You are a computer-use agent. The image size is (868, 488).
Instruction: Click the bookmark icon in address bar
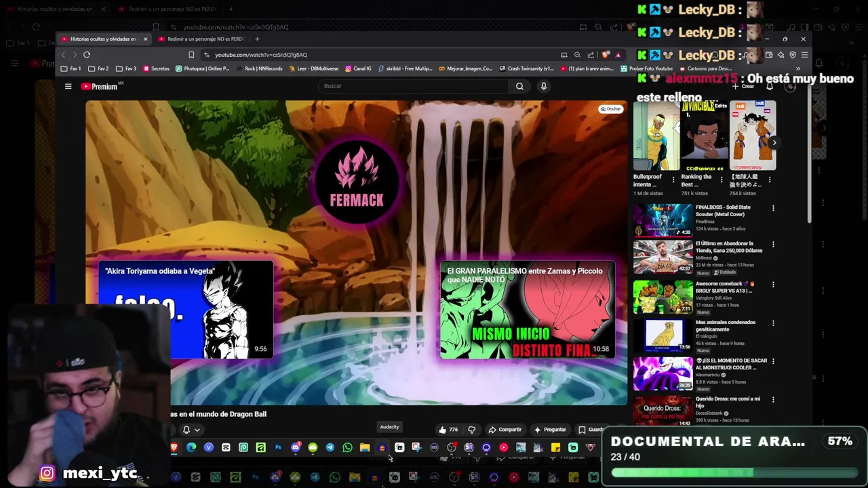(x=191, y=55)
